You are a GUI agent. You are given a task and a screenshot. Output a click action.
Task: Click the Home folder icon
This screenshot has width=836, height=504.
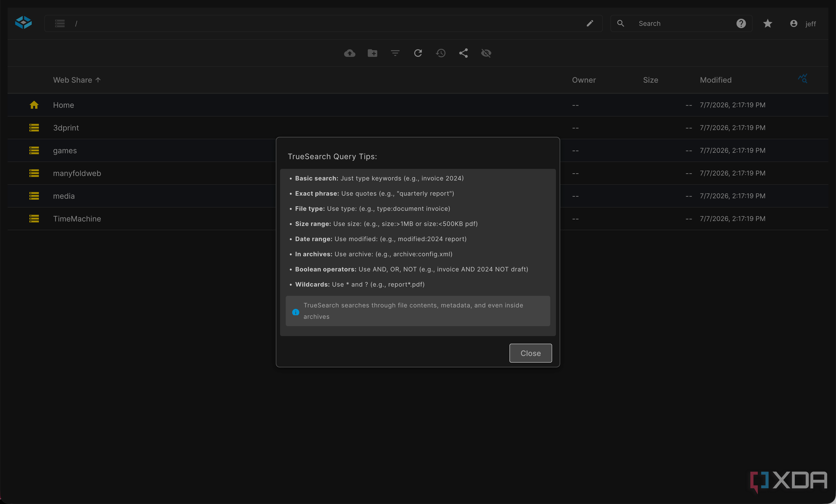click(34, 105)
